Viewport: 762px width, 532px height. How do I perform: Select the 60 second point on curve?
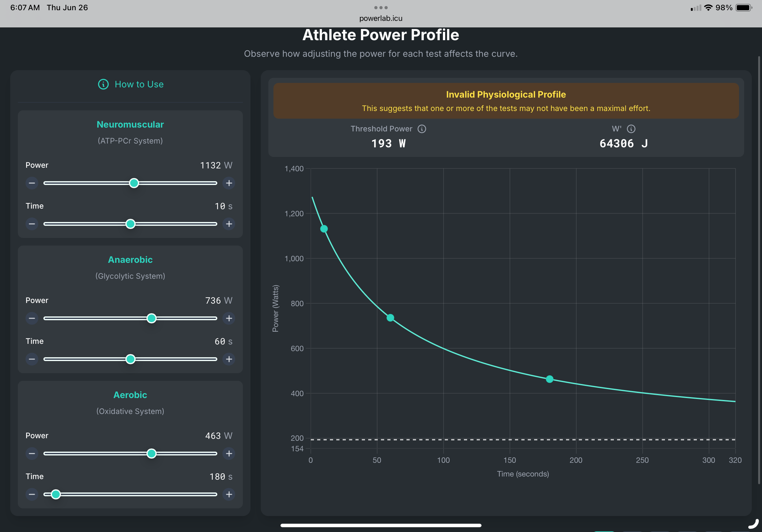390,318
